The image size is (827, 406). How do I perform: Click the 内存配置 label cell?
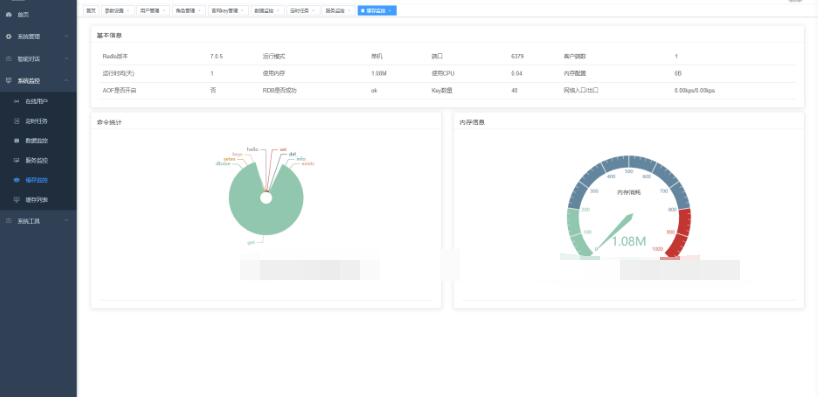point(574,73)
